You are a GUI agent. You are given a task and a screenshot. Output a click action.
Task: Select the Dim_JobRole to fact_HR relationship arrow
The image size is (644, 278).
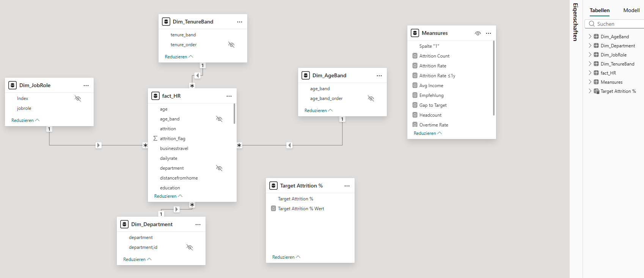(x=99, y=145)
